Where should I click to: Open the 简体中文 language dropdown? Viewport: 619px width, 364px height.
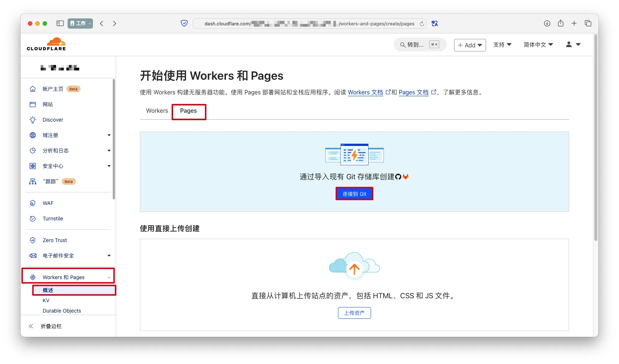(538, 45)
